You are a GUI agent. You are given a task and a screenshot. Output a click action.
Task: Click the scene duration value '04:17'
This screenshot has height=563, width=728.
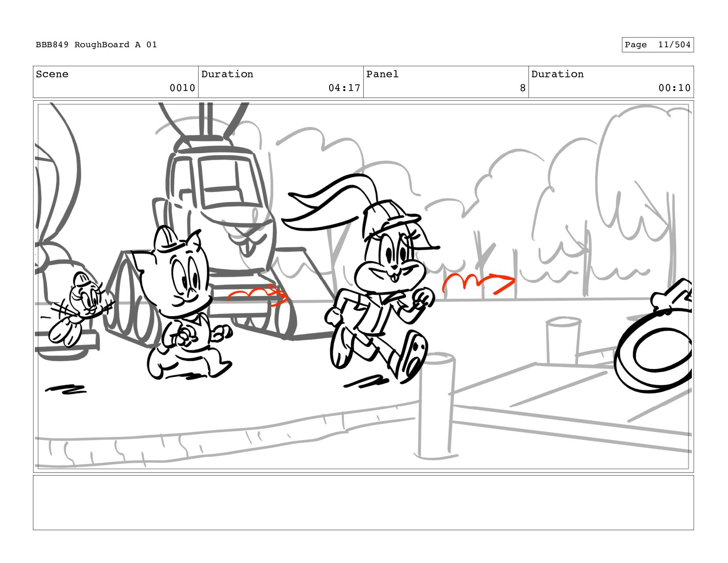pos(345,88)
